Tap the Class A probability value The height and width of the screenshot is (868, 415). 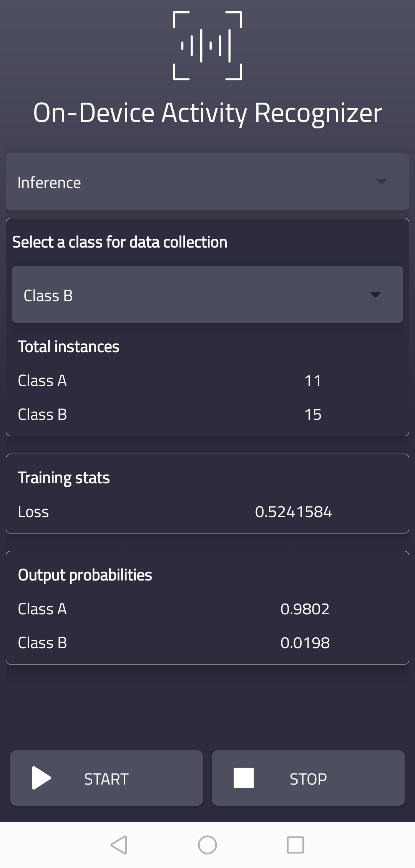coord(305,609)
